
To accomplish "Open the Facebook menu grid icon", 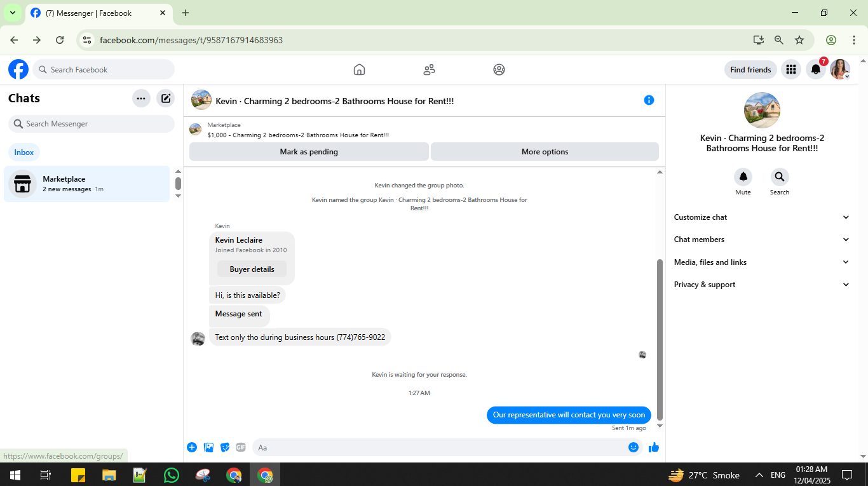I will 790,69.
